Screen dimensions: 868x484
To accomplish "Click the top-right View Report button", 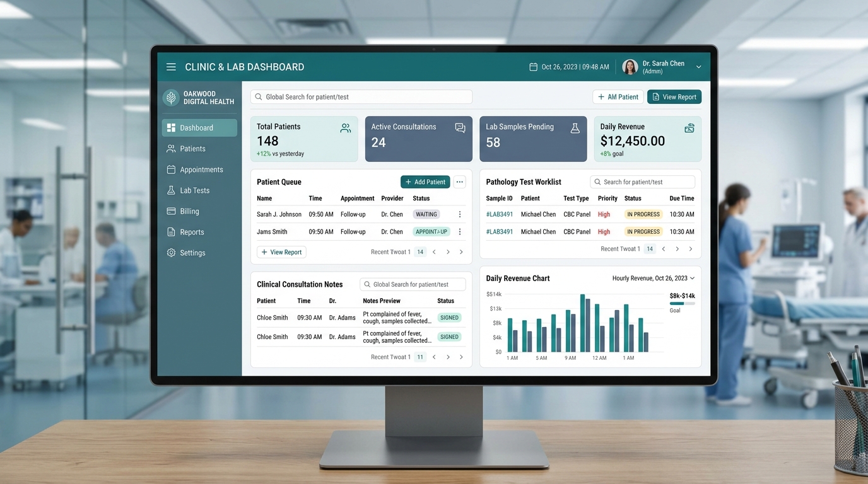I will point(674,97).
